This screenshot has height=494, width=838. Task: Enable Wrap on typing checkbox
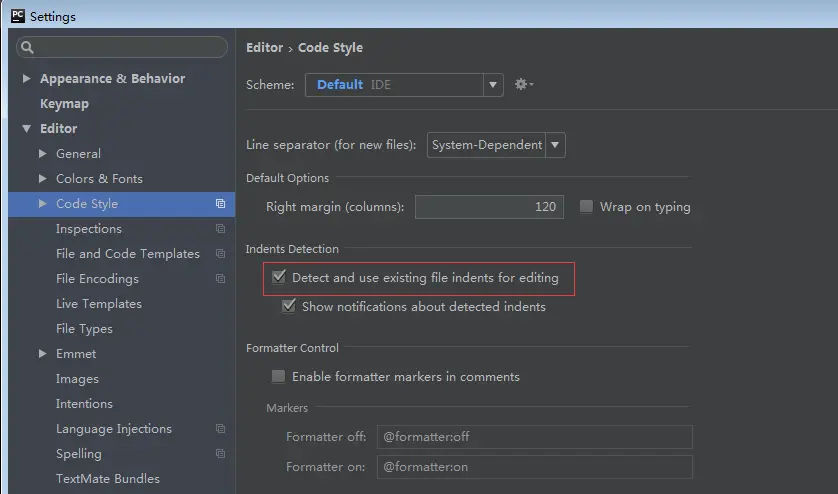[x=586, y=206]
